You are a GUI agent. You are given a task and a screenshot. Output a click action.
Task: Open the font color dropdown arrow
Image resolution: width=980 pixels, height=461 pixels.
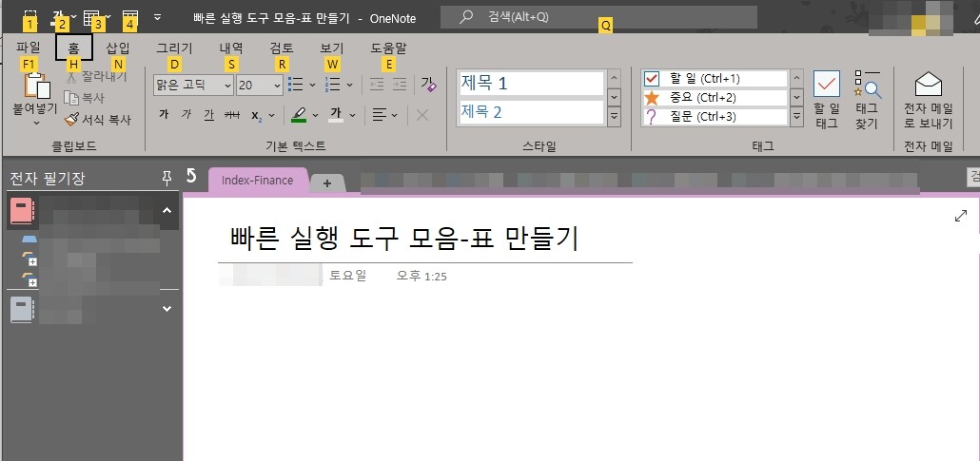tap(352, 115)
